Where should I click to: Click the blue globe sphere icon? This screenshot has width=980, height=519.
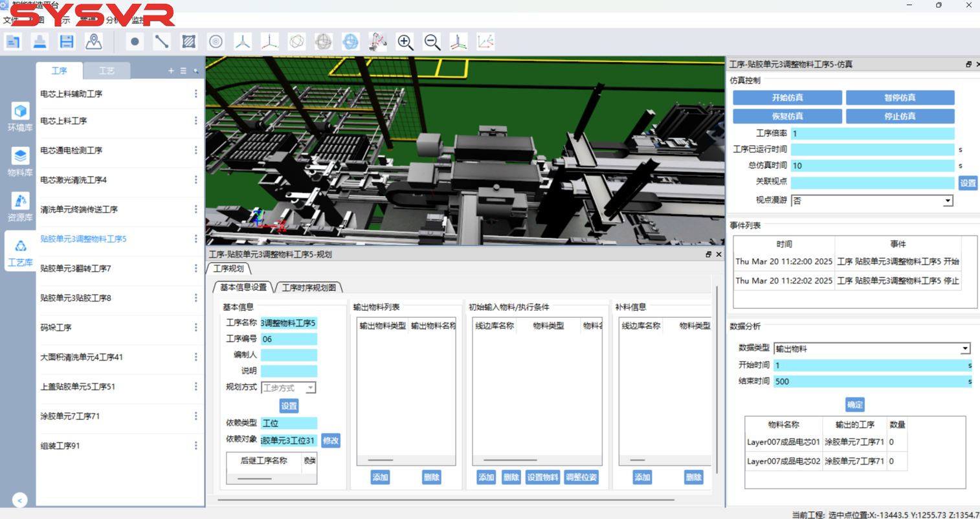click(350, 42)
